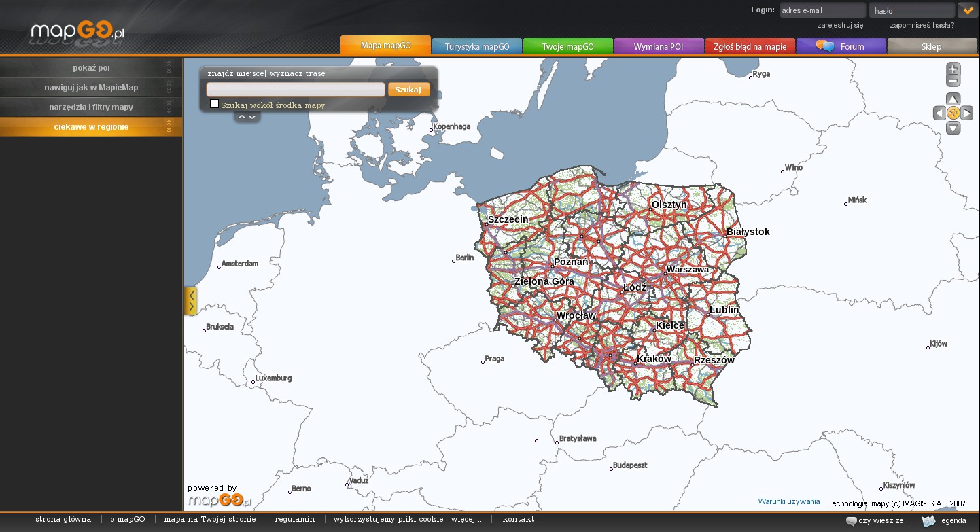Zoom in the map with plus button
The width and height of the screenshot is (980, 532).
(953, 69)
